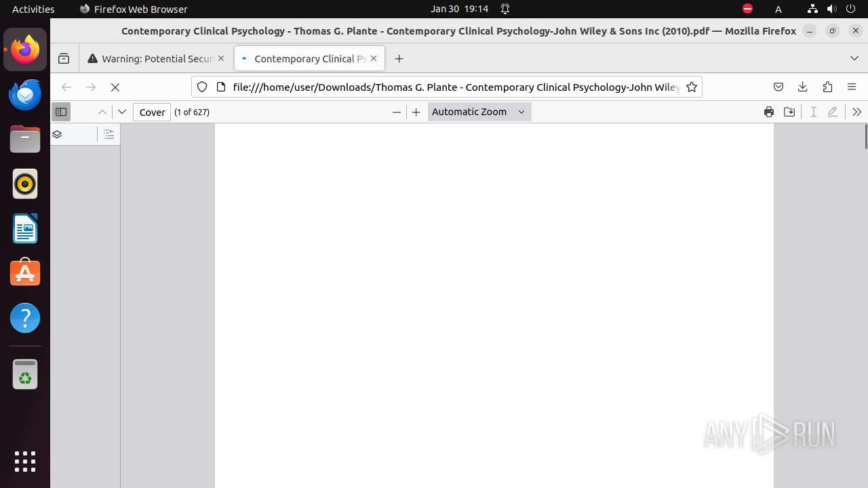Open the Activities overview
Screen dimensions: 868x488
(x=33, y=9)
